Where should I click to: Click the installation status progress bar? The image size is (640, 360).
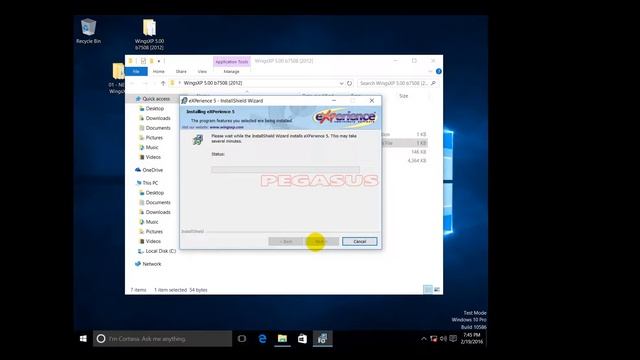(x=285, y=169)
